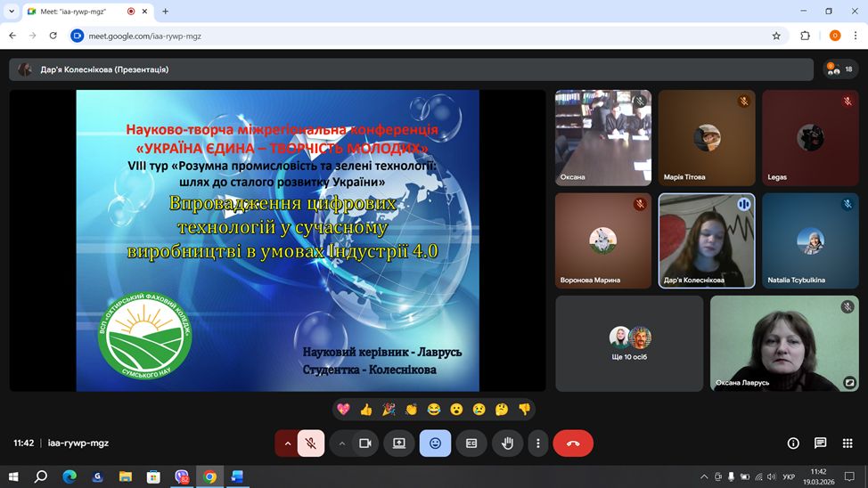
Task: Open a new browser tab
Action: click(x=165, y=12)
